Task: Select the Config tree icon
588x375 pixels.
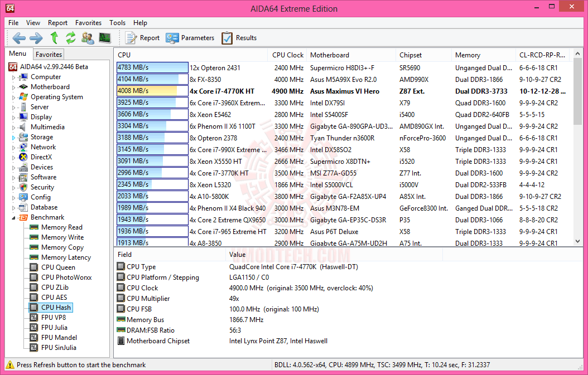Action: [23, 197]
